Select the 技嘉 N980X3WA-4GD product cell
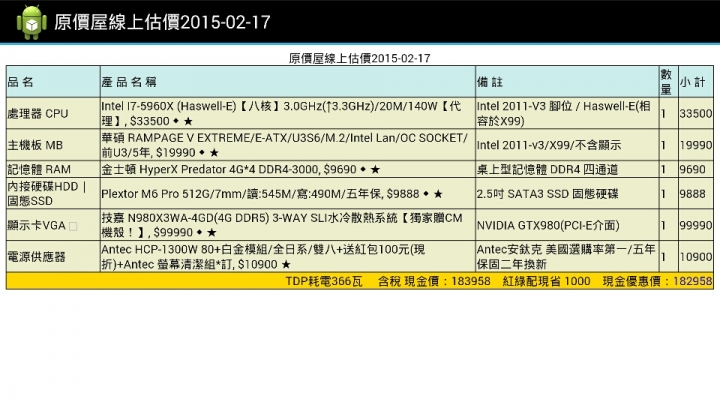Viewport: 720px width, 405px height. 288,225
